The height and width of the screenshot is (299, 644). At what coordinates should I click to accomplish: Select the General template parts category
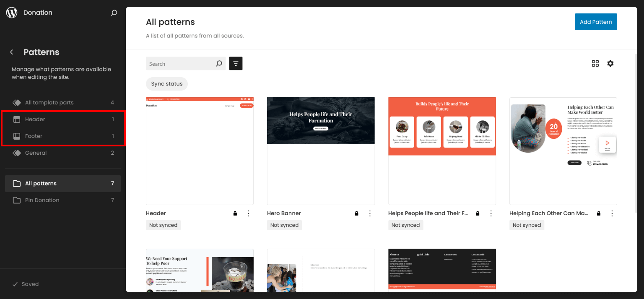click(x=36, y=153)
